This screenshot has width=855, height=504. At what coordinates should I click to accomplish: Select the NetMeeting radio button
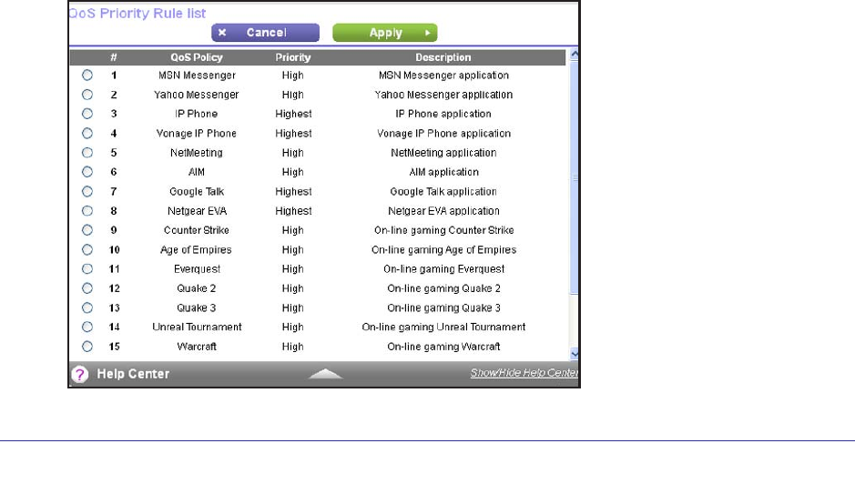point(87,153)
